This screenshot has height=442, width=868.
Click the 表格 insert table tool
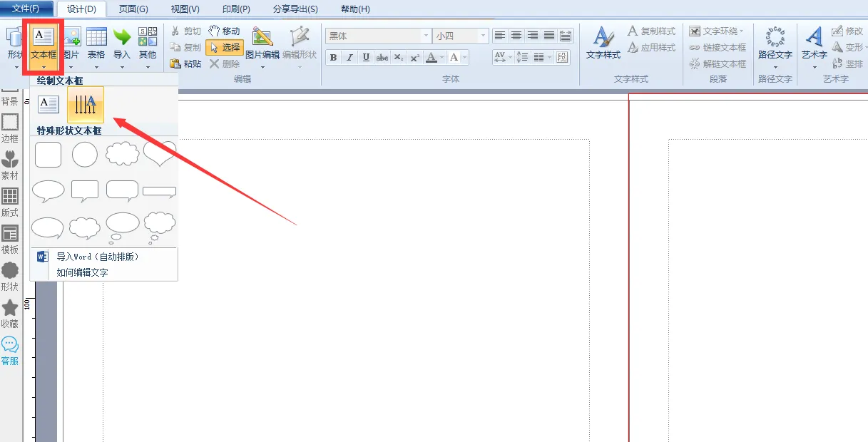96,47
